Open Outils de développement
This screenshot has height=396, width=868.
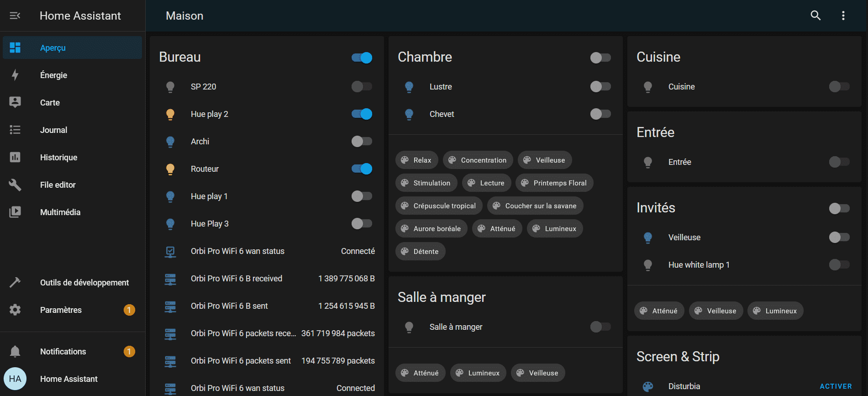click(84, 283)
